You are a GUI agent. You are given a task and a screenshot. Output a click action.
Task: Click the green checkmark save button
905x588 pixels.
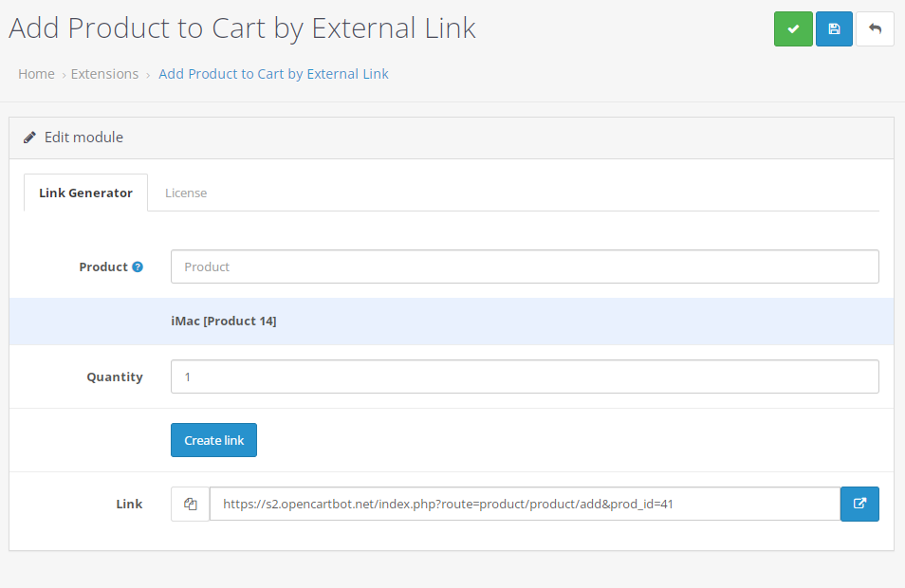pos(793,29)
